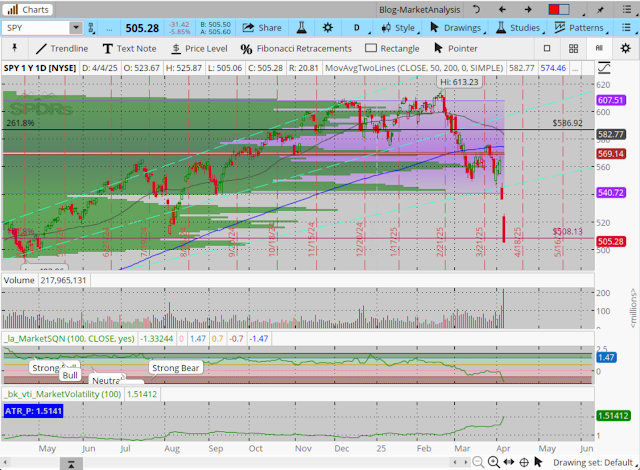Click the scrollbar left arrow at bottom
Viewport: 640px width, 470px height.
pos(5,463)
